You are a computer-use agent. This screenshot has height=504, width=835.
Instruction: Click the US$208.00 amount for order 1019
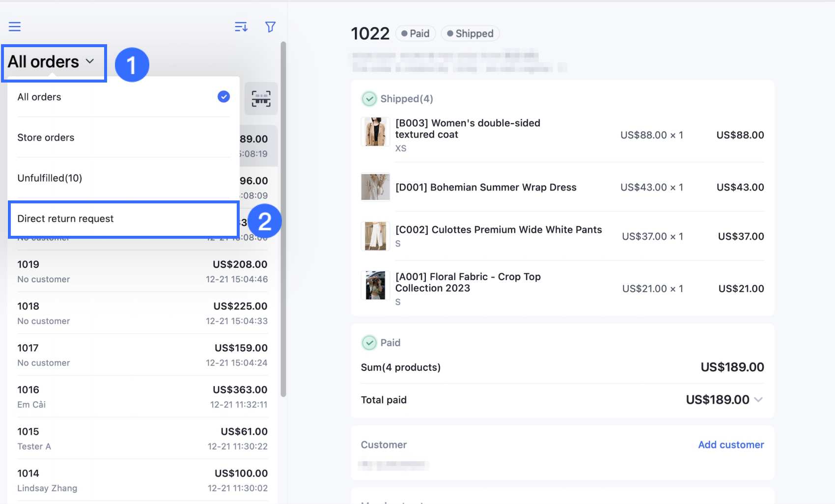pos(240,264)
